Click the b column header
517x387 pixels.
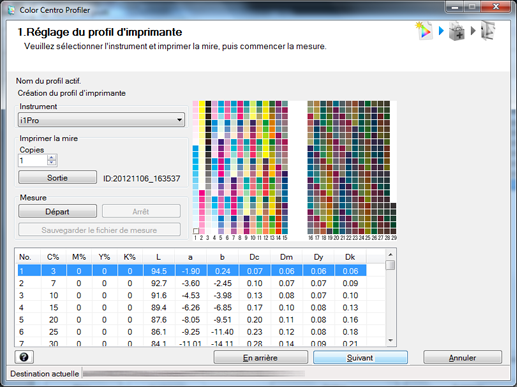click(223, 257)
